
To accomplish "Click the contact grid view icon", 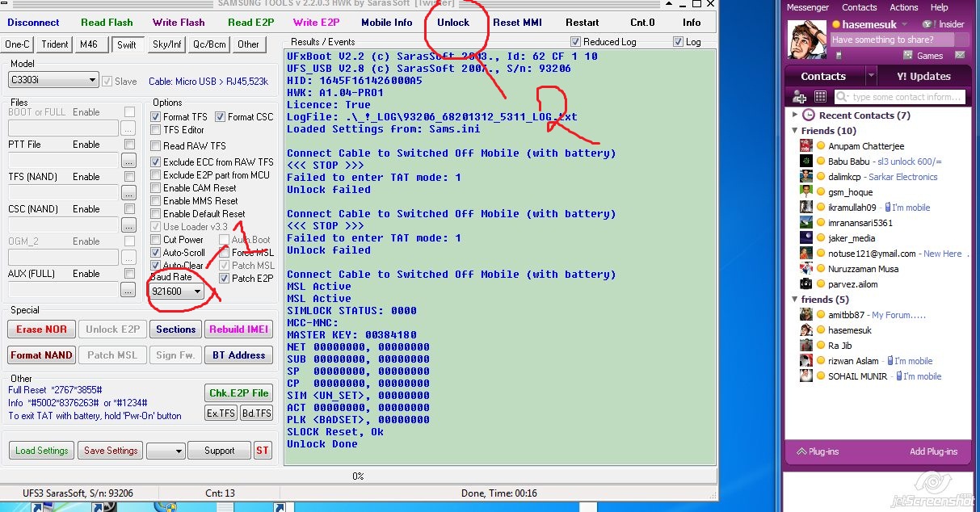I will pyautogui.click(x=820, y=97).
